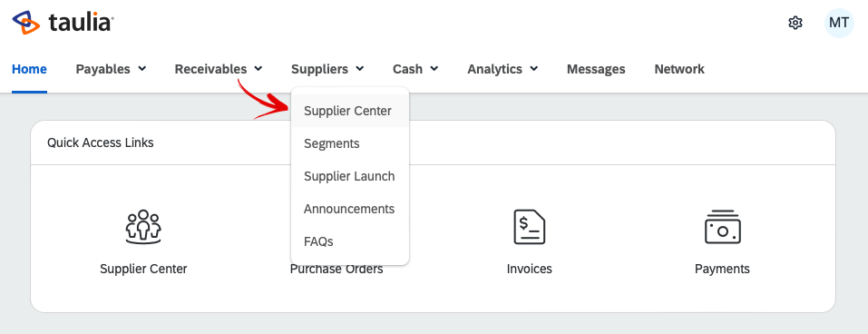Screen dimensions: 868x334
Task: Expand the Receivables menu
Action: [218, 69]
